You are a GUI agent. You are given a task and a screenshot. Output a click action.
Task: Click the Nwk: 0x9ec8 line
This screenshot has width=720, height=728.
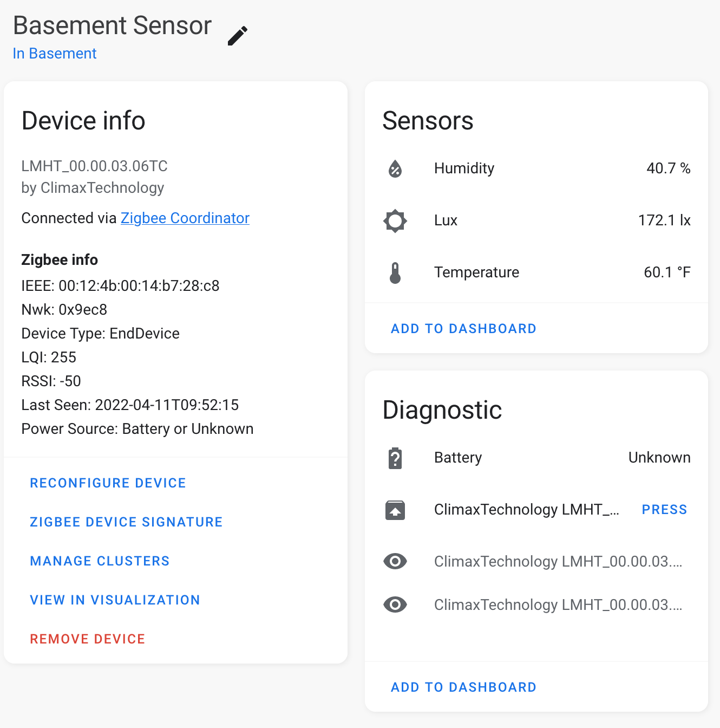pyautogui.click(x=64, y=310)
